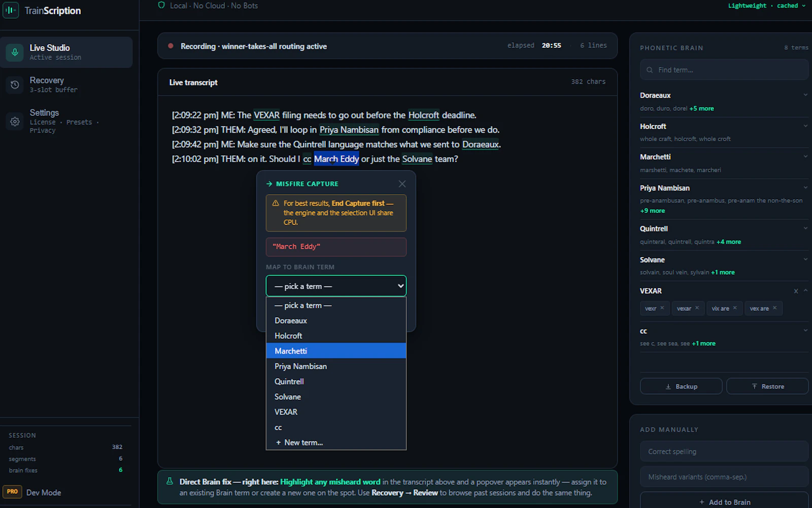Screen dimensions: 812x508
Task: Toggle Dev Mode in sidebar
Action: pyautogui.click(x=44, y=492)
